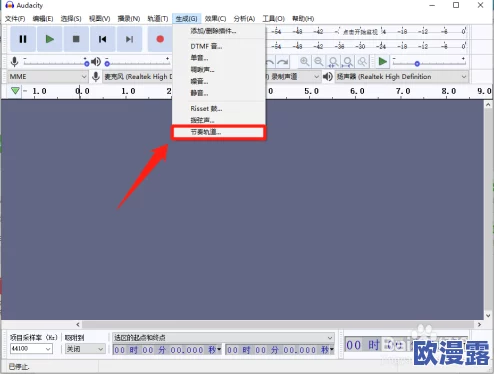Open the 视图(V) menu
Screen dimensions: 494x374
pos(99,19)
